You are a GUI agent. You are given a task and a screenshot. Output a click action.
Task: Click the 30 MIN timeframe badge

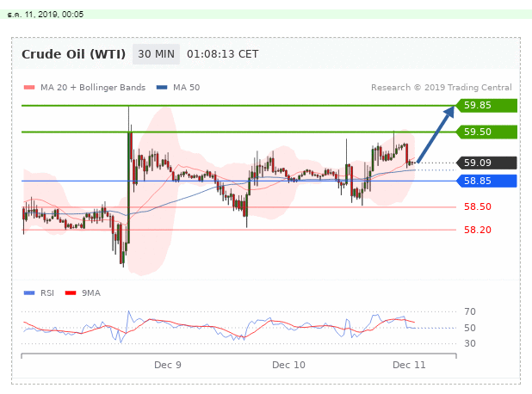coord(156,54)
